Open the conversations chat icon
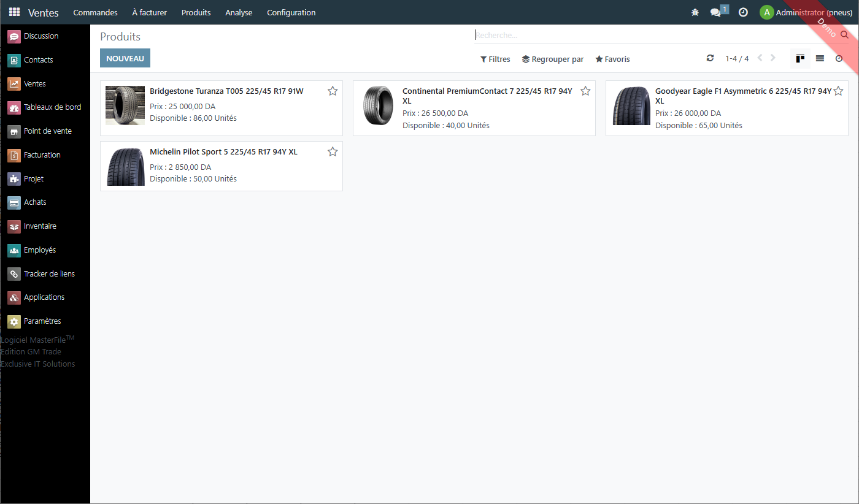The image size is (859, 504). (x=715, y=12)
